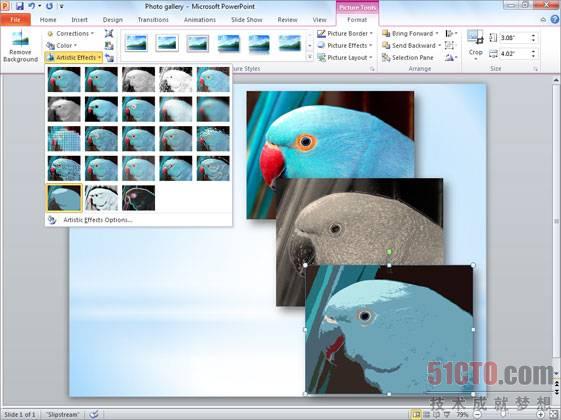This screenshot has width=561, height=420.
Task: Open the Picture Layout dropdown
Action: pos(345,58)
